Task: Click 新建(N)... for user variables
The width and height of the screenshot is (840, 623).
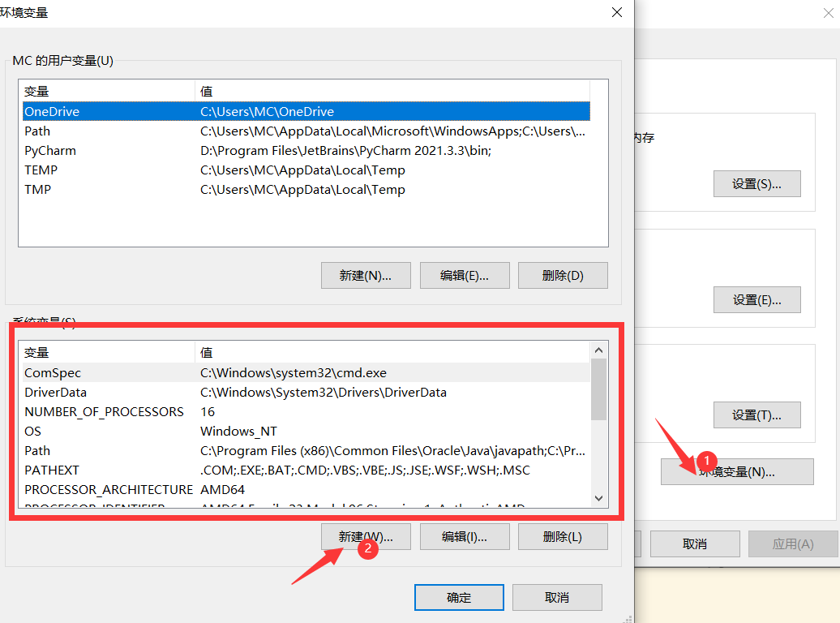Action: 366,276
